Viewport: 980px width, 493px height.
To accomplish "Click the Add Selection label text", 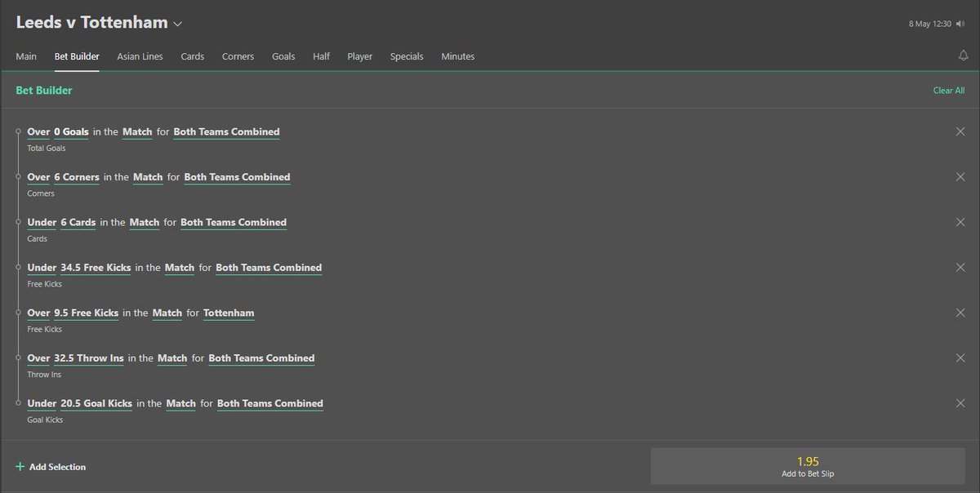I will click(57, 467).
